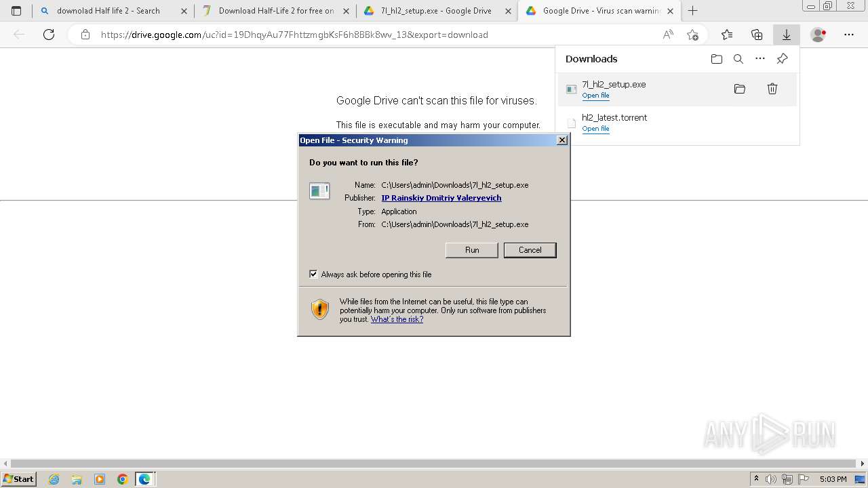Open the Collections icon
Image resolution: width=868 pixels, height=488 pixels.
click(x=757, y=35)
